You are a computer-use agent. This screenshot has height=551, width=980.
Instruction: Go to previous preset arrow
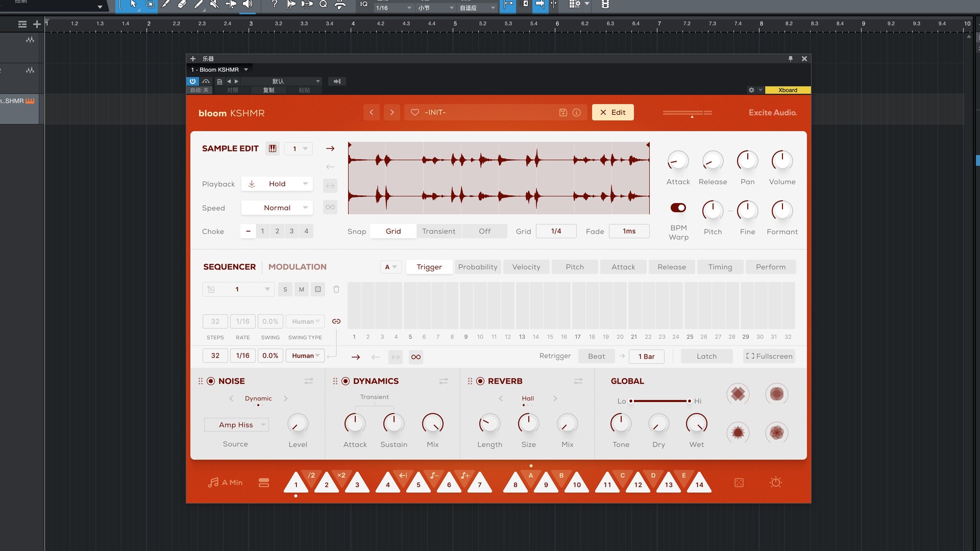(x=372, y=112)
